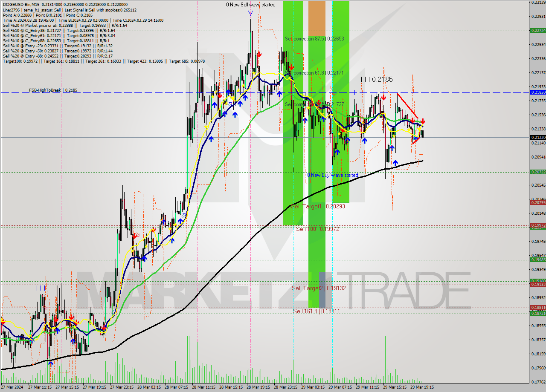Click the orange rectangle zone at top
This screenshot has height=392, width=546.
point(317,18)
